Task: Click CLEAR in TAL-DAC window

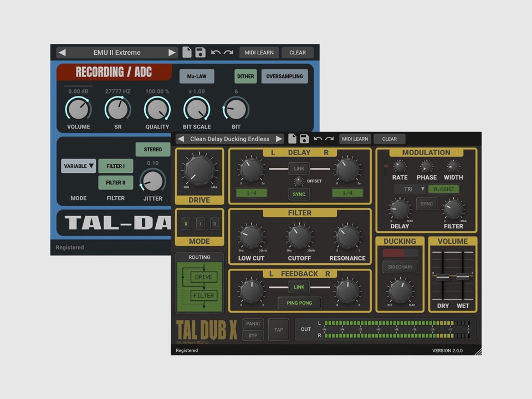Action: [x=298, y=53]
